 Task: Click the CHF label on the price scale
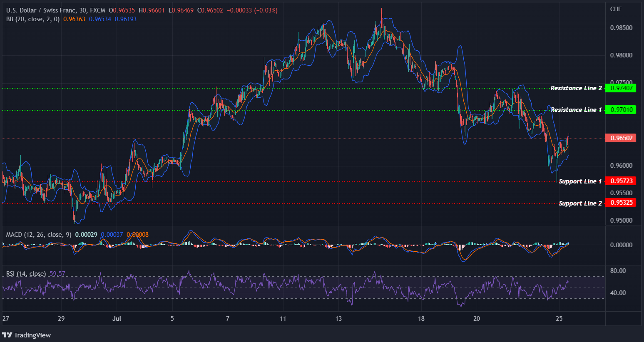point(617,9)
